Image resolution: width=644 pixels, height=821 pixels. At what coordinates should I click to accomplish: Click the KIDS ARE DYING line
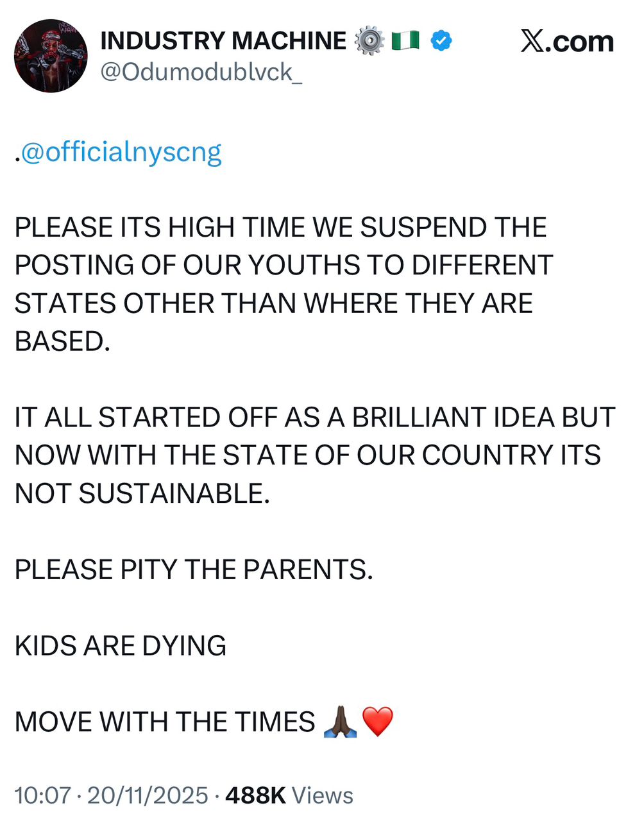[x=121, y=646]
